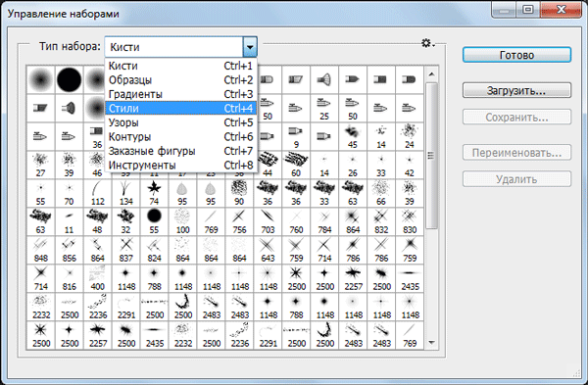Choose the maple leaf brush labeled 74

pyautogui.click(x=154, y=193)
